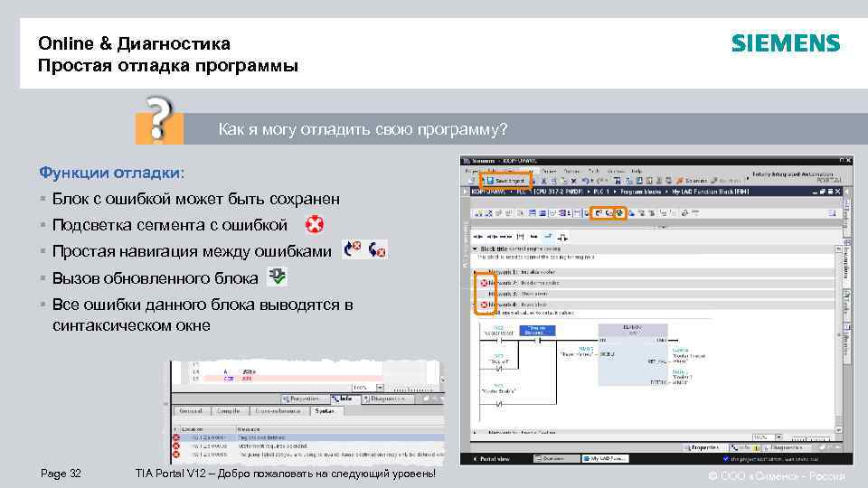Click the Download to device toolbar icon

pyautogui.click(x=629, y=181)
